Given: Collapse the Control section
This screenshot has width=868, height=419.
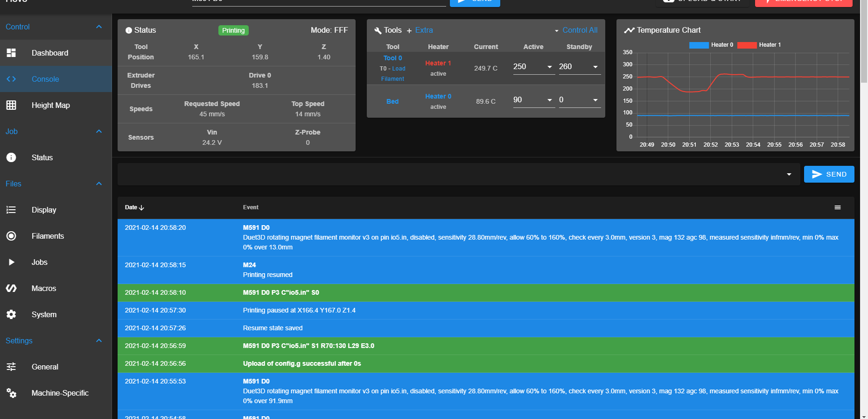Looking at the screenshot, I should (x=99, y=27).
